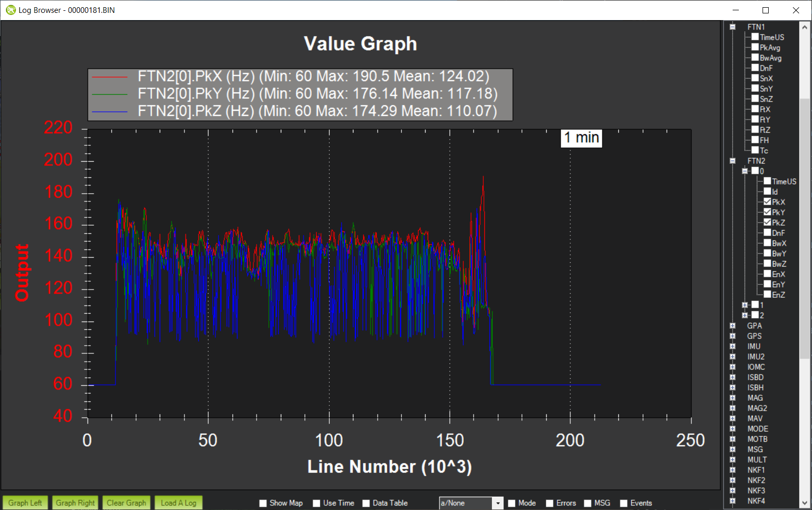This screenshot has height=510, width=812.
Task: Click the scroll down arrow in tree panel
Action: click(804, 503)
